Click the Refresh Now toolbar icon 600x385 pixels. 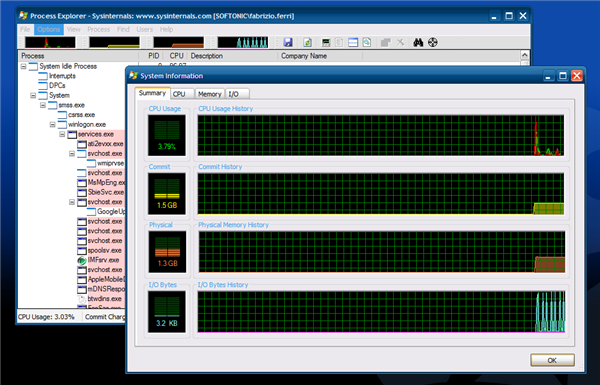tap(307, 42)
